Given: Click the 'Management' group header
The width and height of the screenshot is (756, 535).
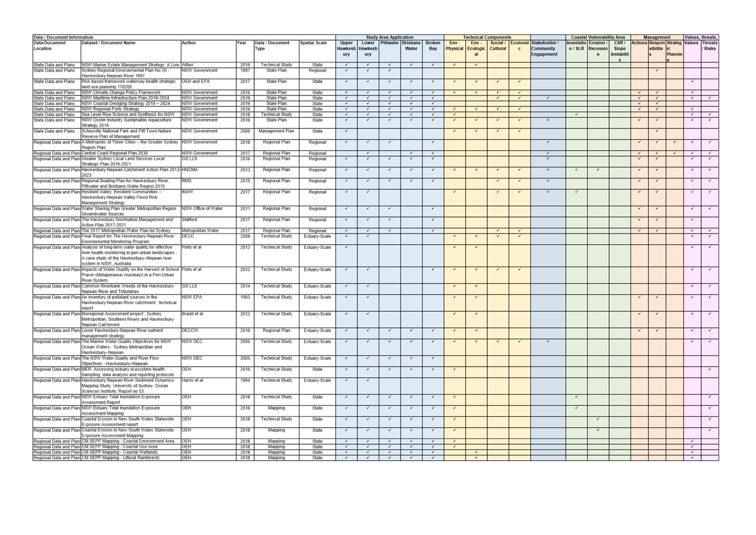Looking at the screenshot, I should (x=657, y=37).
